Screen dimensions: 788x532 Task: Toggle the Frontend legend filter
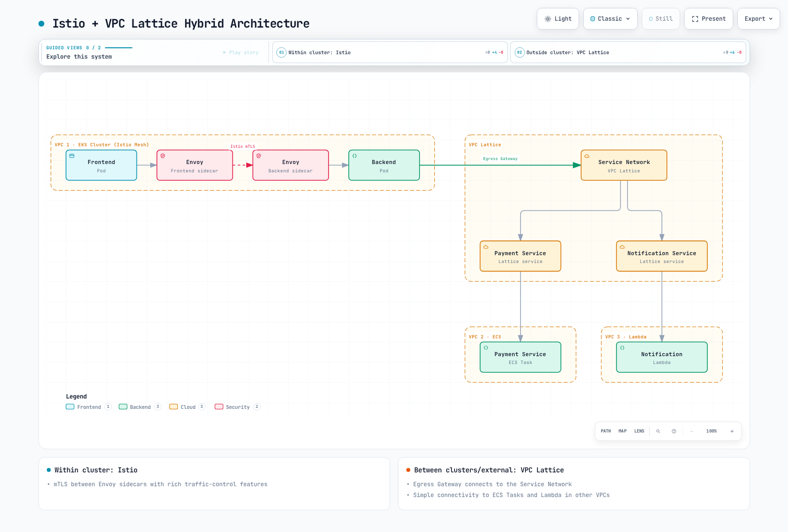(x=89, y=407)
